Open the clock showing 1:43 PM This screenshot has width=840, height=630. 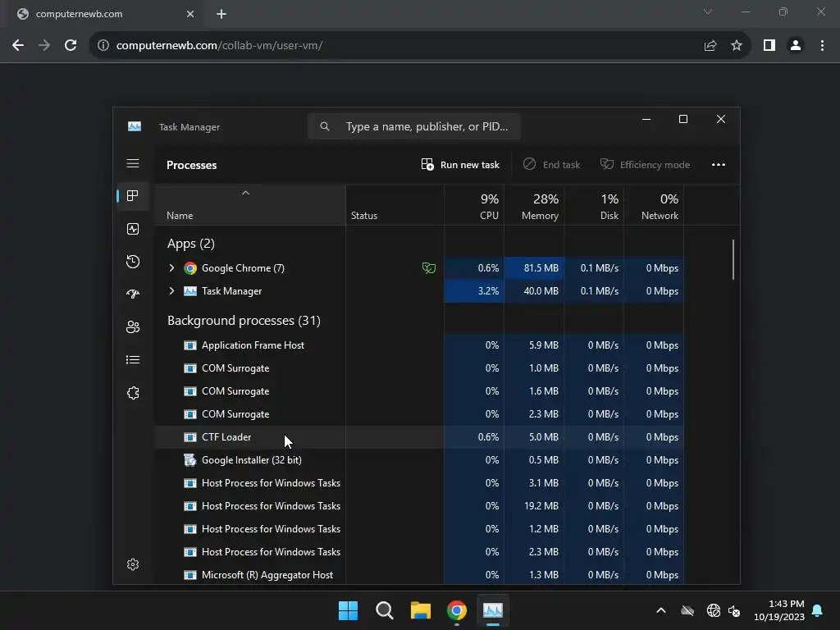click(x=779, y=610)
